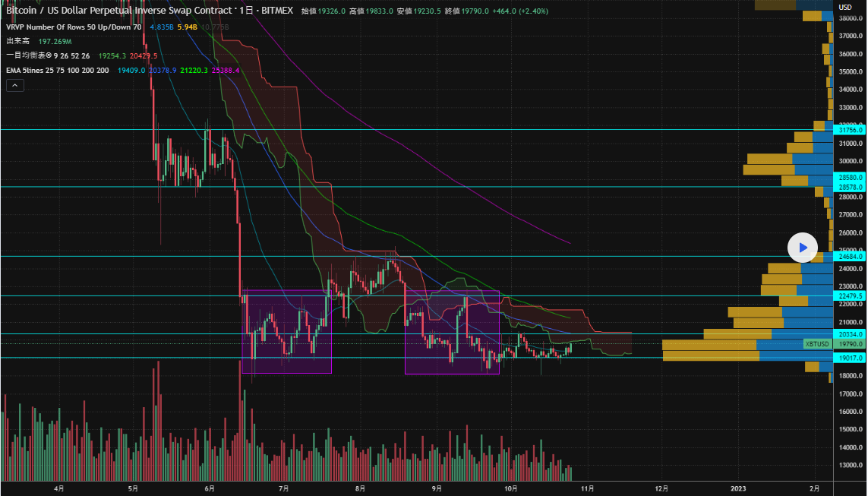Click the magenta EMA value 25388.4
This screenshot has height=496, width=868.
pos(226,70)
